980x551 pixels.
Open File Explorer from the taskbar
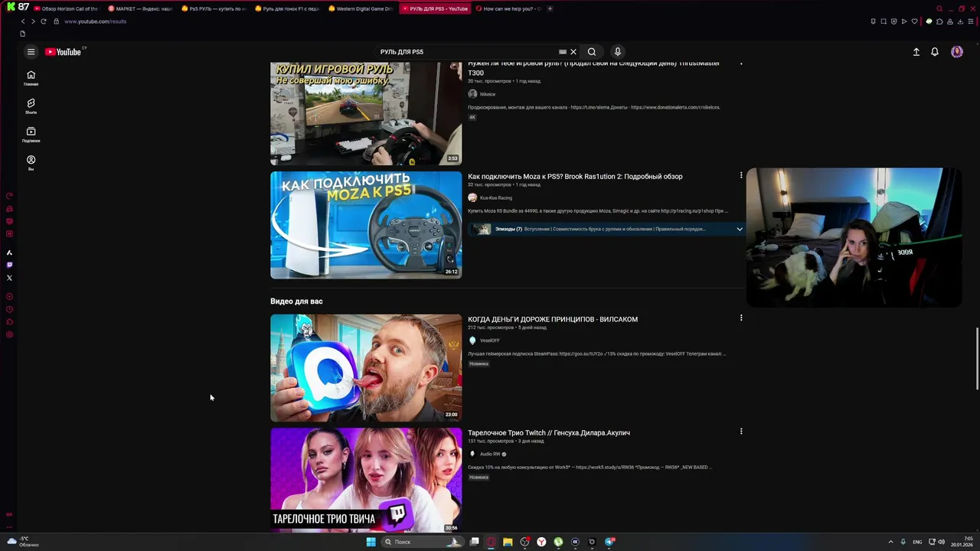pyautogui.click(x=508, y=542)
